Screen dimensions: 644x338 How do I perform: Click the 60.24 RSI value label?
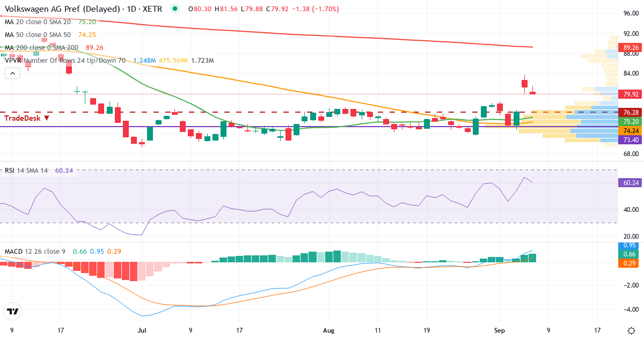pos(631,182)
